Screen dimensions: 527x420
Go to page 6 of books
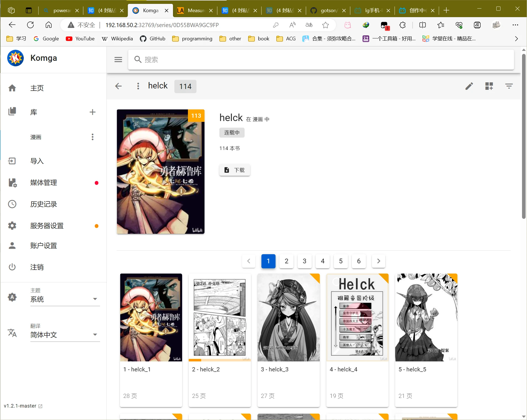(x=359, y=261)
